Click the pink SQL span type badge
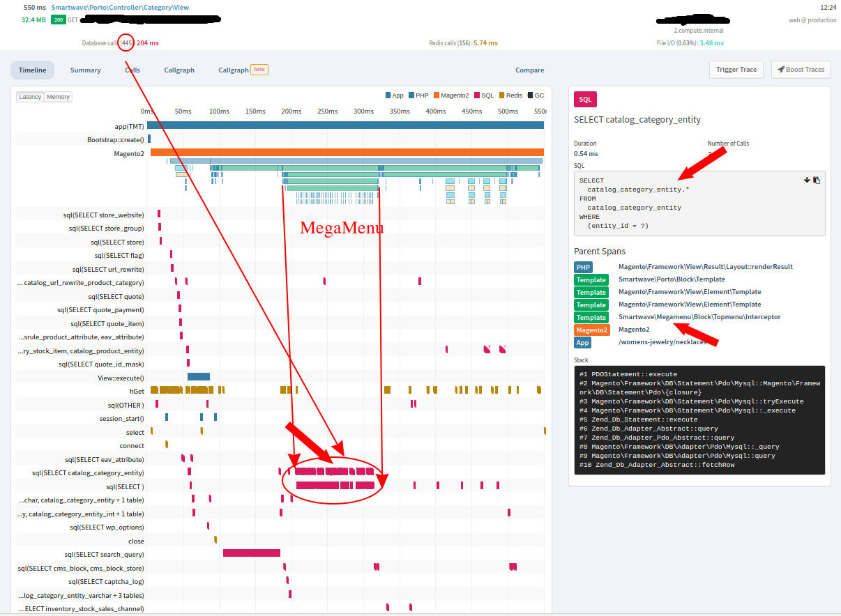This screenshot has height=616, width=841. [585, 100]
